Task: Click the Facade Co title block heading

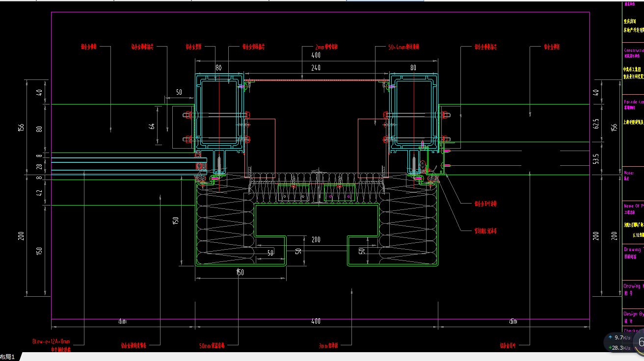Action: 633,102
